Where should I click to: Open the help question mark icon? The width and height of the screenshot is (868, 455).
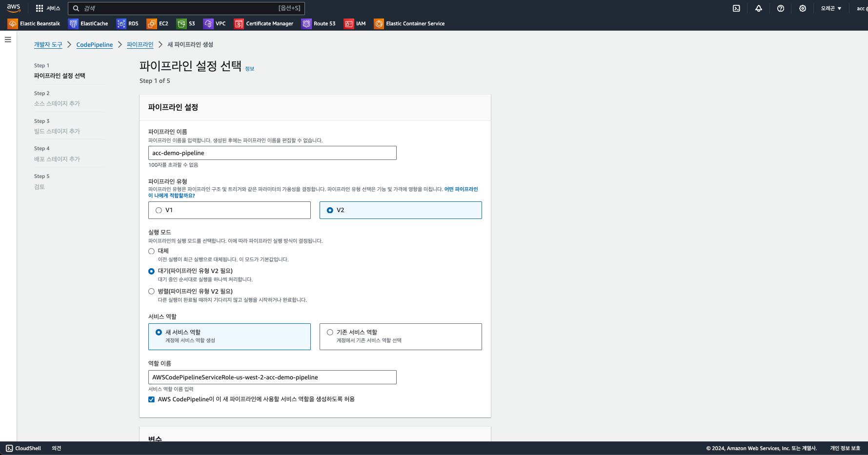point(781,8)
